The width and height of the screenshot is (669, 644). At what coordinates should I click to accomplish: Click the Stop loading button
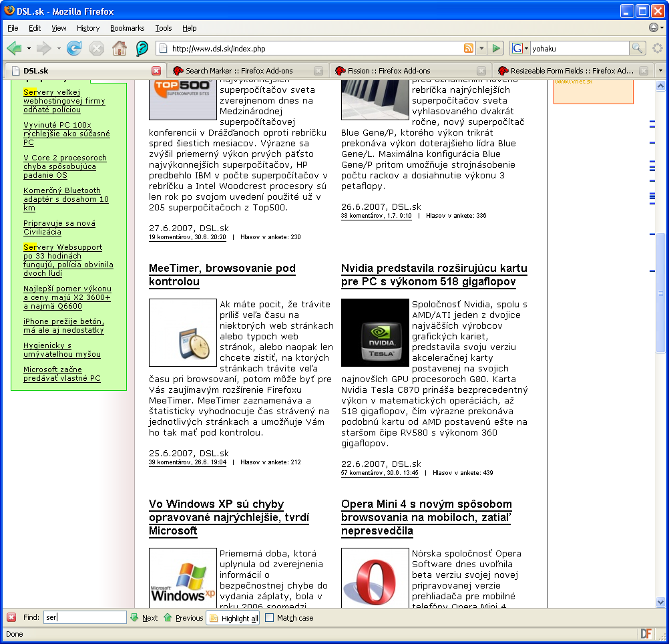pos(97,48)
